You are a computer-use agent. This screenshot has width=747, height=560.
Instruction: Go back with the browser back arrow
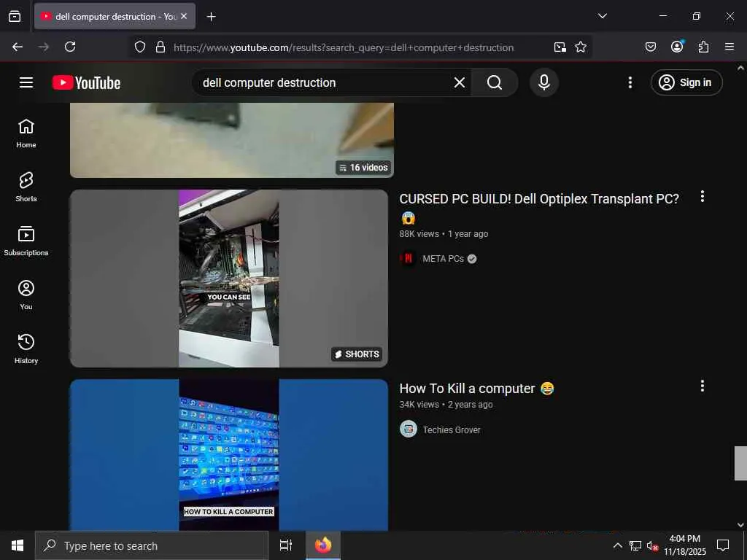point(18,47)
